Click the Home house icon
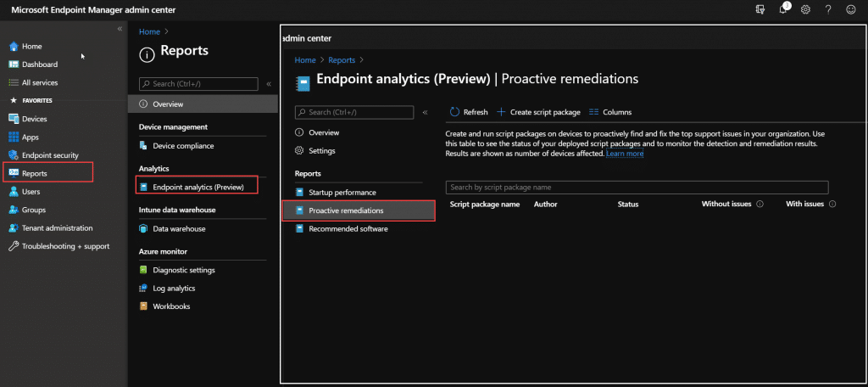This screenshot has height=387, width=868. 14,47
